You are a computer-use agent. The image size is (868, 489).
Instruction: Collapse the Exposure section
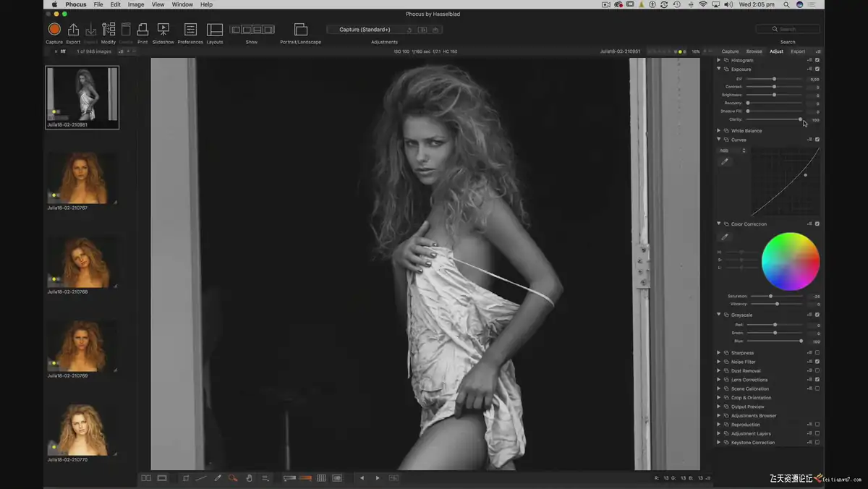click(718, 69)
